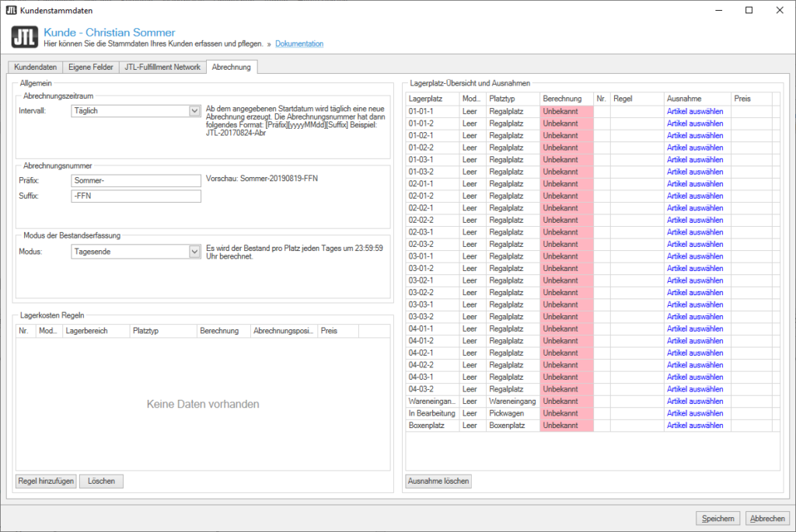Switch to the Kundendaten tab
The image size is (796, 532).
pyautogui.click(x=34, y=68)
